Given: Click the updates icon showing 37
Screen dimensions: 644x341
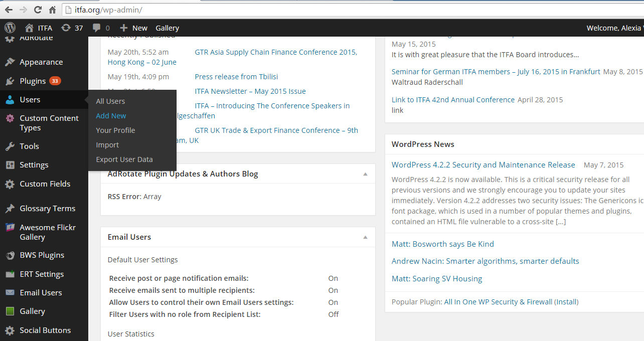Looking at the screenshot, I should 66,28.
